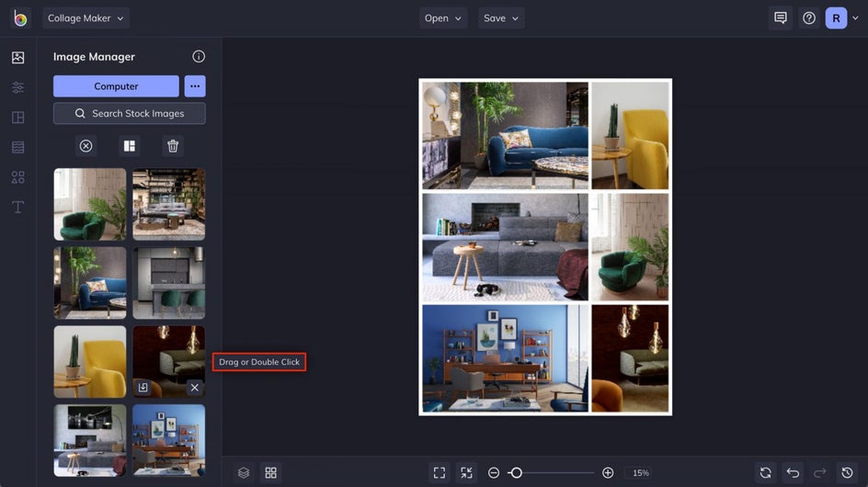
Task: Click the add-to-collage icon on bulbs thumbnail
Action: 143,388
